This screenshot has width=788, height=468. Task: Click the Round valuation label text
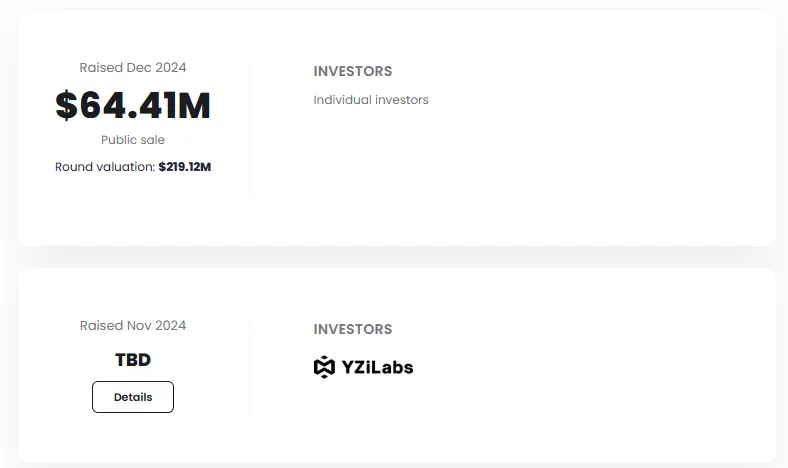(105, 167)
